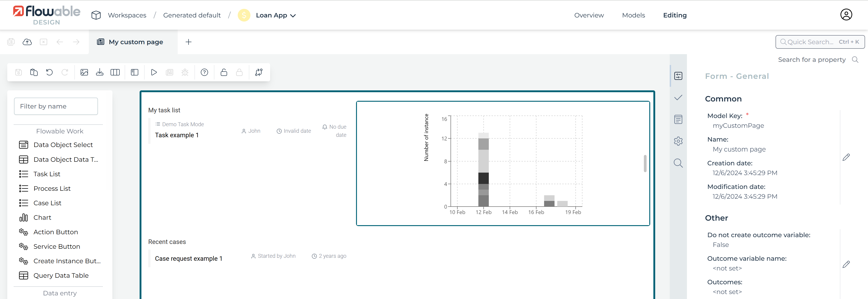Click the play preview icon
868x299 pixels.
pos(154,72)
